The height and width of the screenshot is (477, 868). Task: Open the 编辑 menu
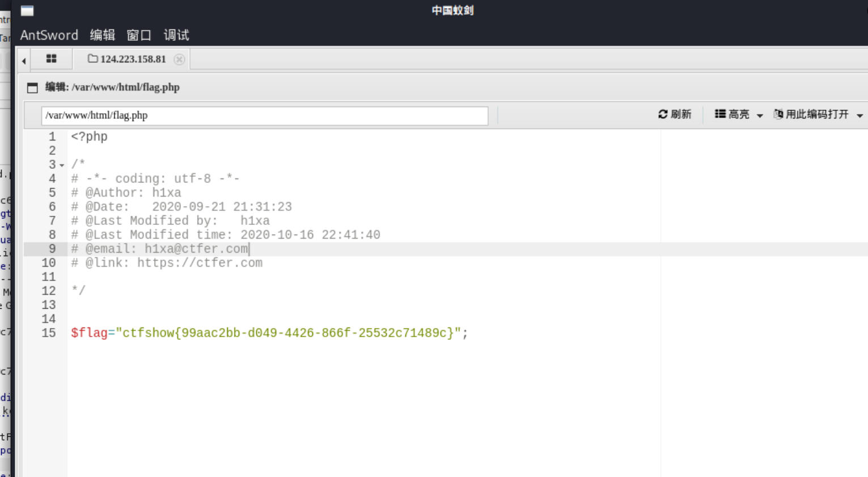tap(103, 35)
